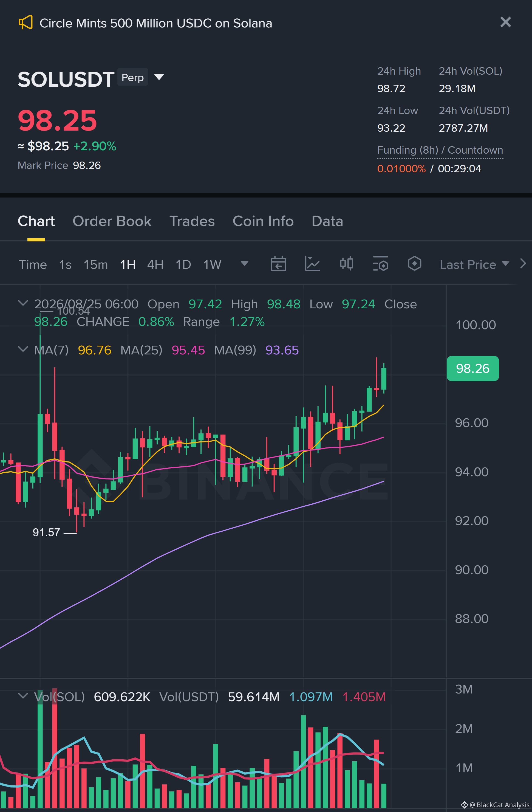The width and height of the screenshot is (532, 812).
Task: Open the Data tab
Action: [327, 221]
